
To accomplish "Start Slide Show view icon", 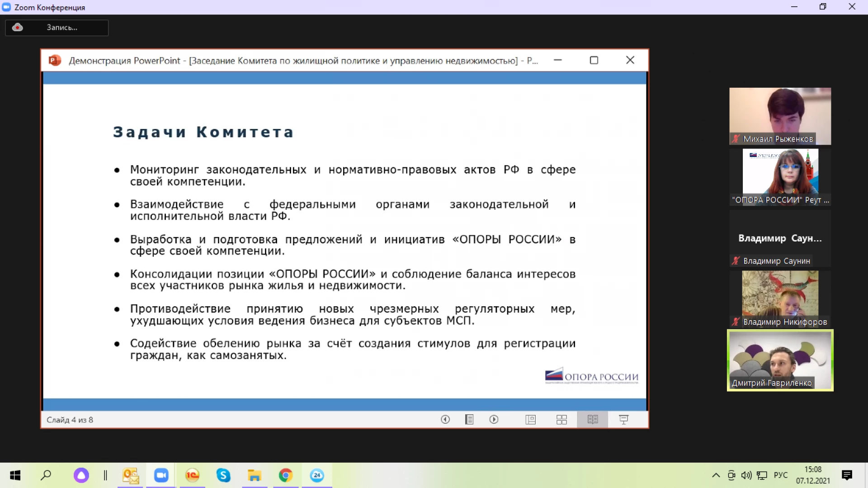I will coord(623,419).
